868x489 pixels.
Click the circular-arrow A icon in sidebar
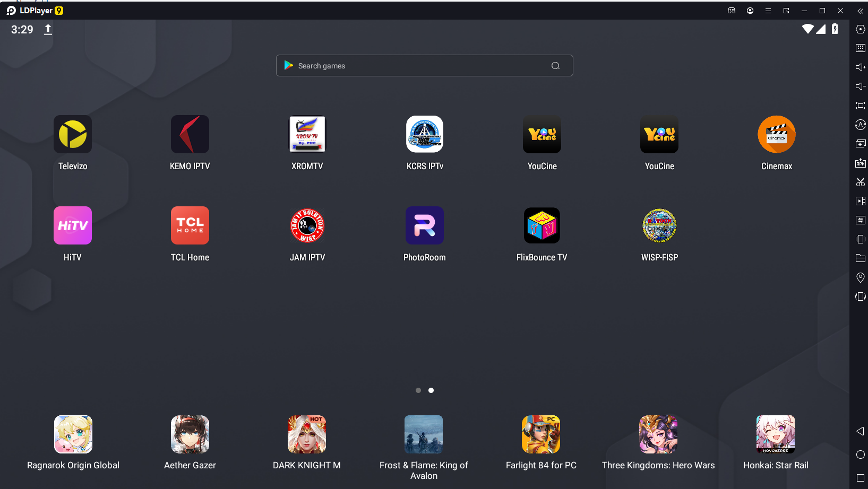pos(861,125)
